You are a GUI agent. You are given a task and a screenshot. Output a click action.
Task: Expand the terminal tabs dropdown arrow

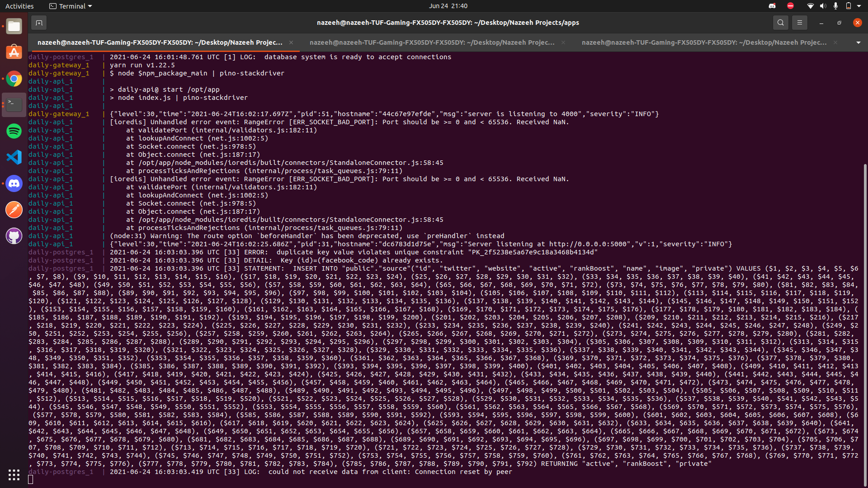(x=858, y=42)
